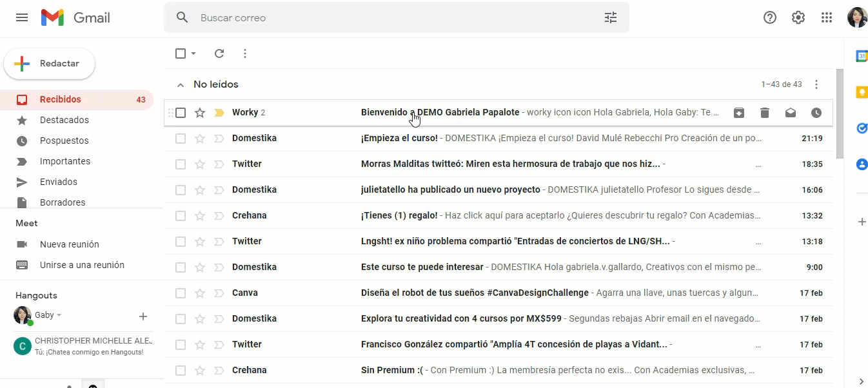Open the account profile picture
868x388 pixels.
tap(857, 17)
